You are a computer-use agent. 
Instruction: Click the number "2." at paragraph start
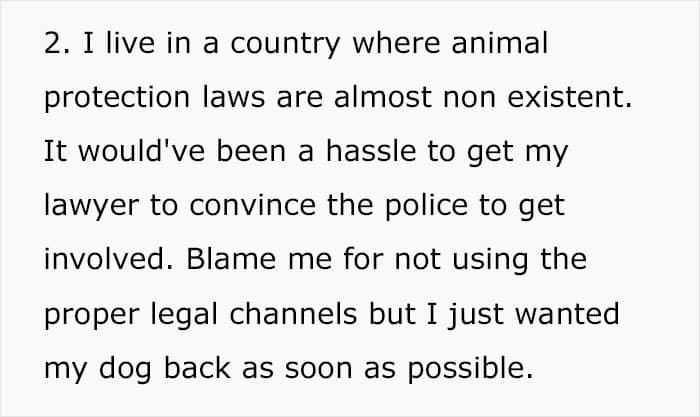tap(57, 44)
